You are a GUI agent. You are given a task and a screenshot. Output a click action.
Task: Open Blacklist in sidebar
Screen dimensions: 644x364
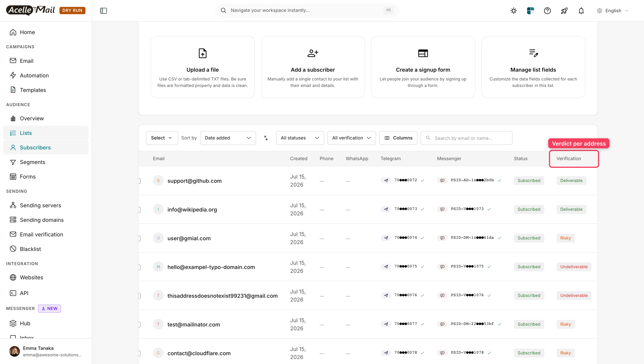46,249
